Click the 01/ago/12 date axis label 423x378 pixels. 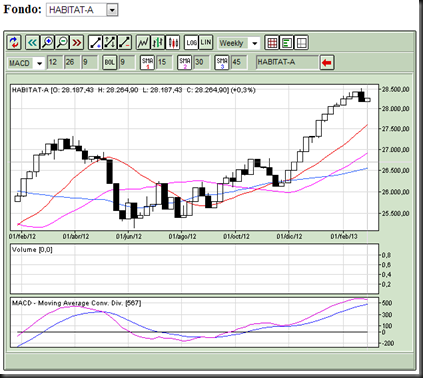click(x=182, y=236)
